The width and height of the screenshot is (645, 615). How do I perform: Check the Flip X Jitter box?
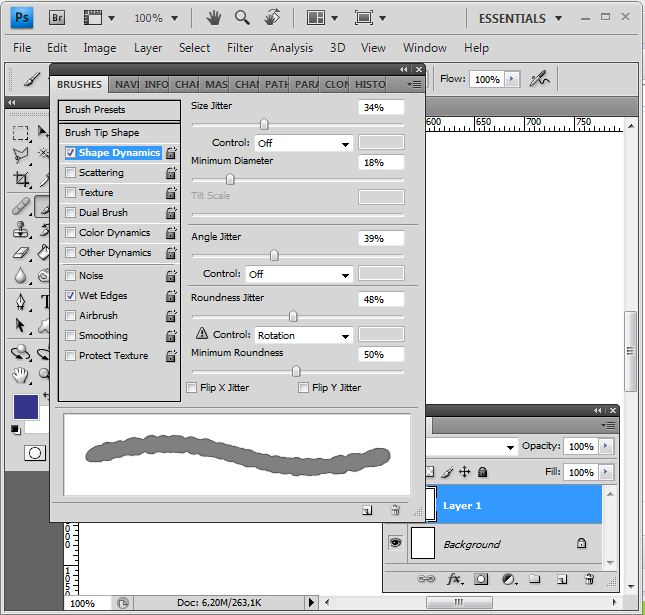coord(191,388)
